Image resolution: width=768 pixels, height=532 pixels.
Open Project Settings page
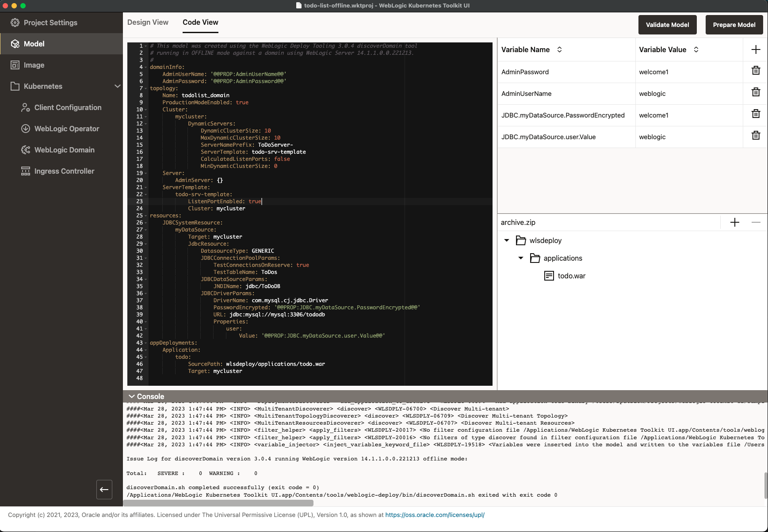[x=61, y=23]
